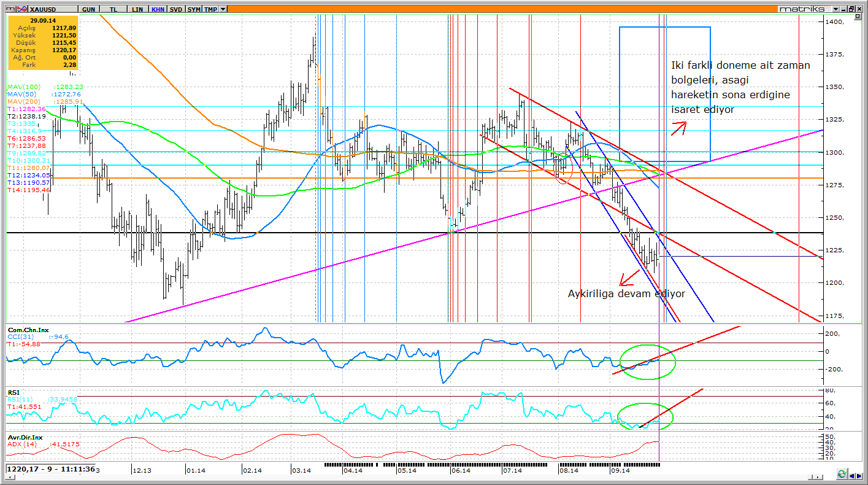Select the GUN period button
Viewport: 868px width, 485px height.
[x=88, y=9]
